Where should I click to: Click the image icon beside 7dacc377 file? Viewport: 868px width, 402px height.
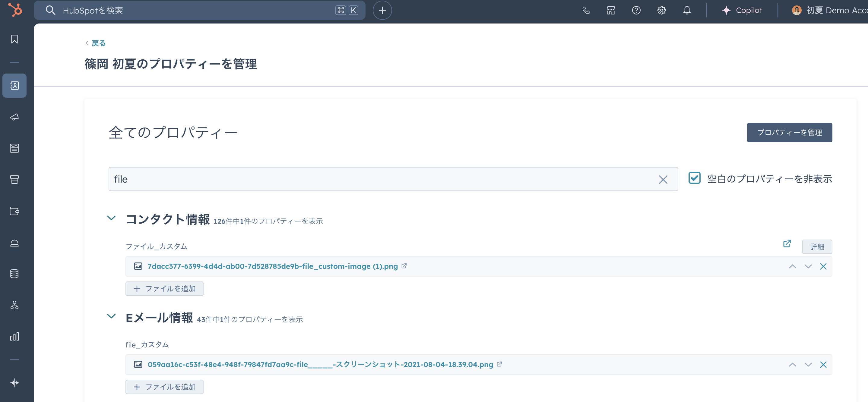click(x=138, y=266)
